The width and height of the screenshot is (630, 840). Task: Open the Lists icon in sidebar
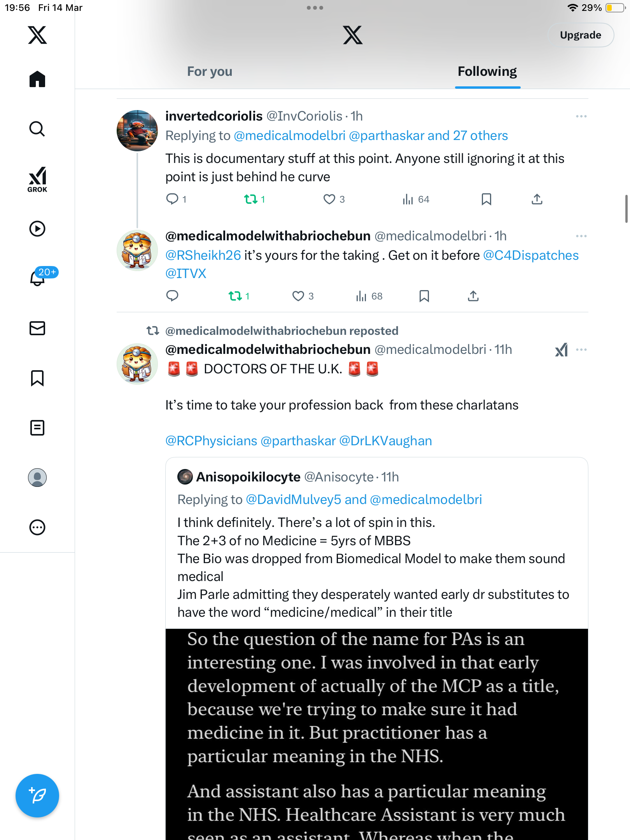tap(37, 428)
